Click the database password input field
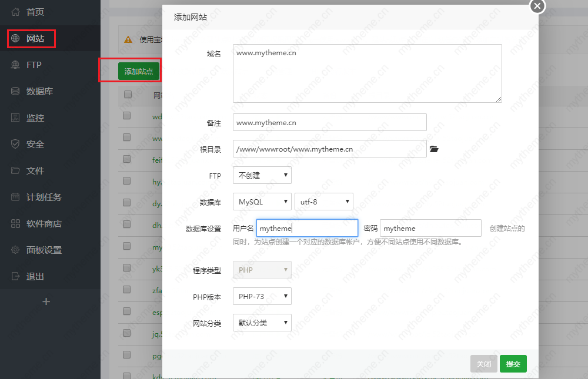Viewport: 588px width, 379px height. (430, 228)
